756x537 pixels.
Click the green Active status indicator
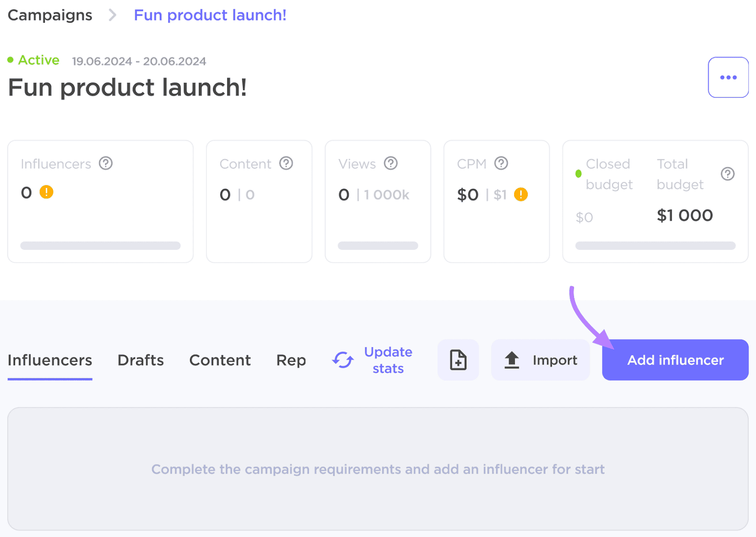[34, 60]
